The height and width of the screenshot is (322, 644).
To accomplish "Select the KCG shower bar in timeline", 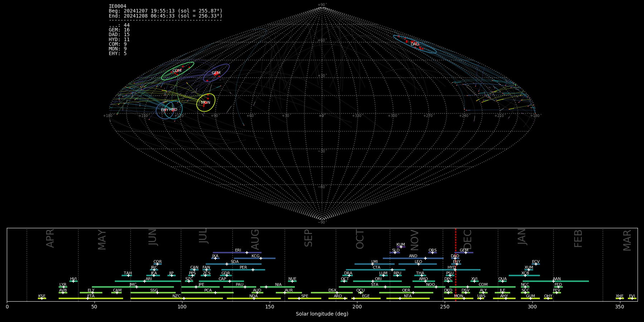I will [x=255, y=258].
